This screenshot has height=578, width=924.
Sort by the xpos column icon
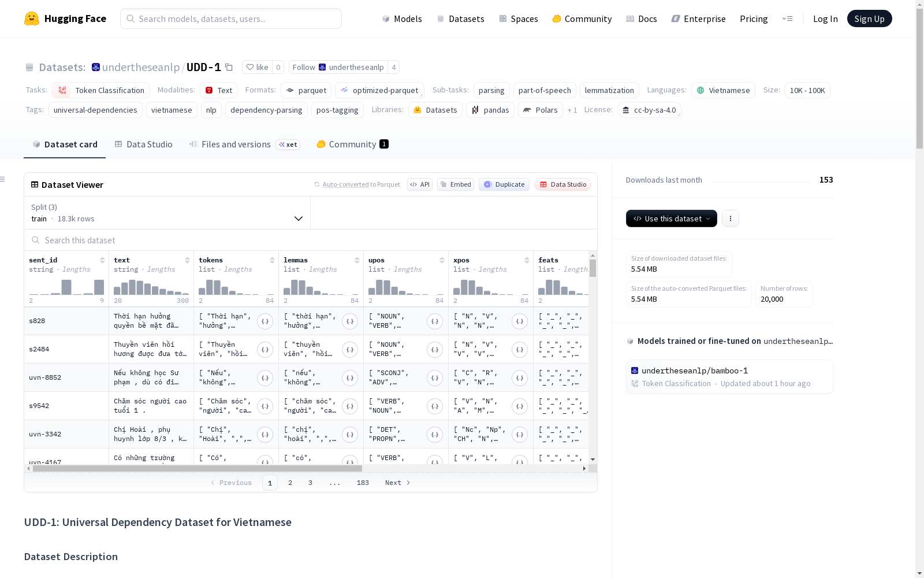click(527, 260)
